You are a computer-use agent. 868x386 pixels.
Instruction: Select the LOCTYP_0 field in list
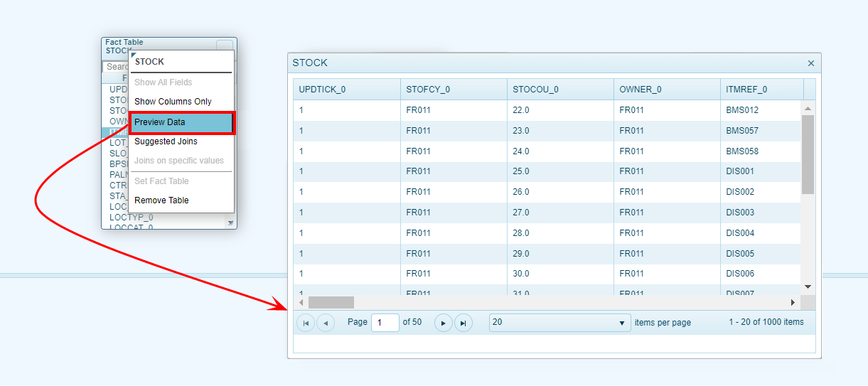click(x=132, y=218)
